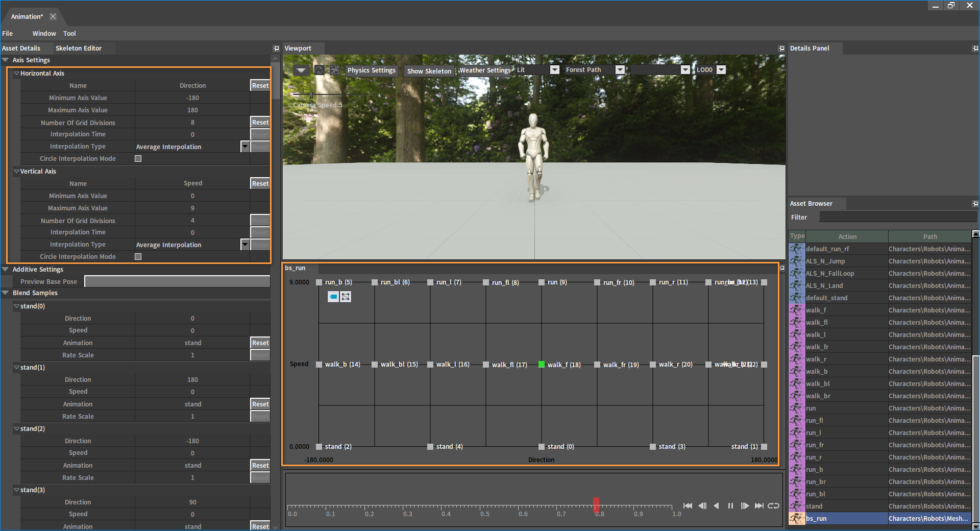Click the Preview Base Pose field
This screenshot has width=980, height=531.
[177, 281]
